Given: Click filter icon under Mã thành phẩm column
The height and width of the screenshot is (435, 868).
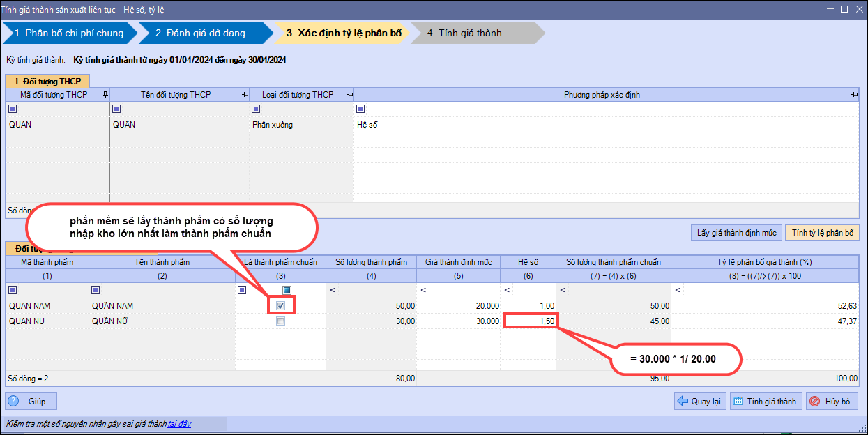Looking at the screenshot, I should (13, 290).
